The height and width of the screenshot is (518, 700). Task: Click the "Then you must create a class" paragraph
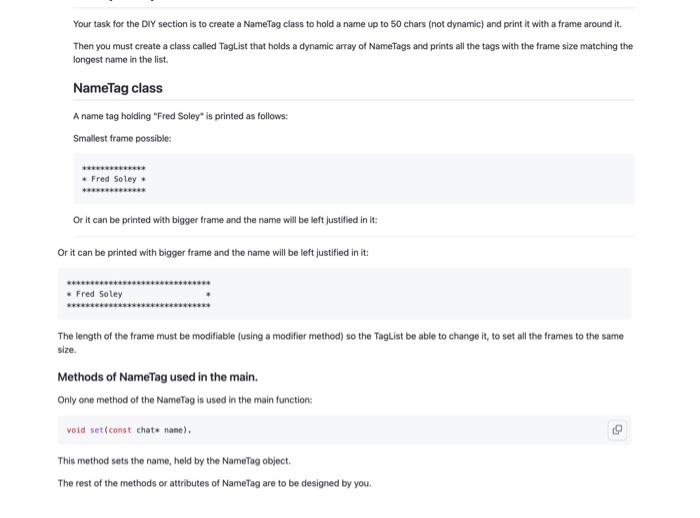tap(352, 46)
